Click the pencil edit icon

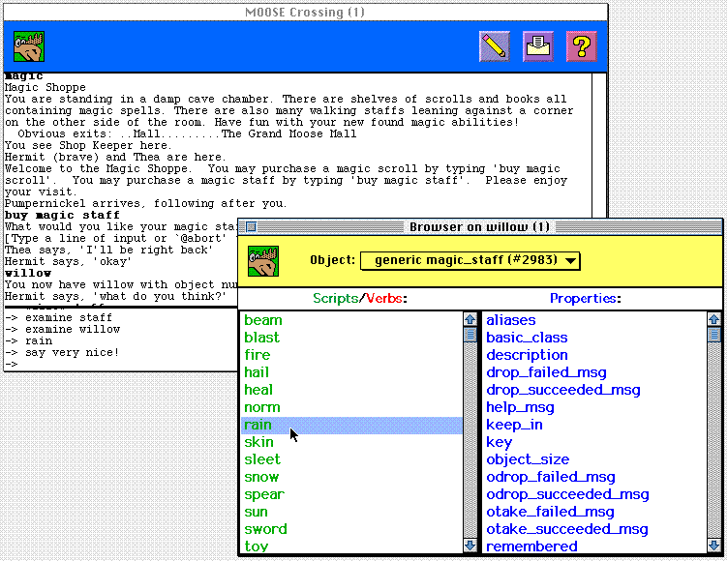click(x=495, y=45)
